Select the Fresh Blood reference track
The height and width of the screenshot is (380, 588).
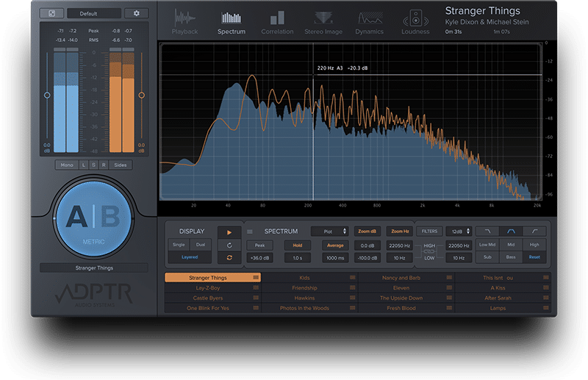406,308
